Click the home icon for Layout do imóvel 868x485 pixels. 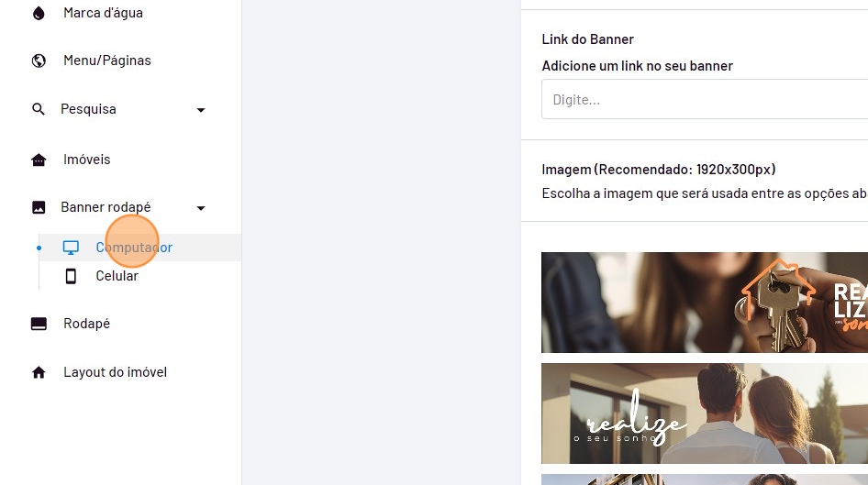pyautogui.click(x=39, y=372)
